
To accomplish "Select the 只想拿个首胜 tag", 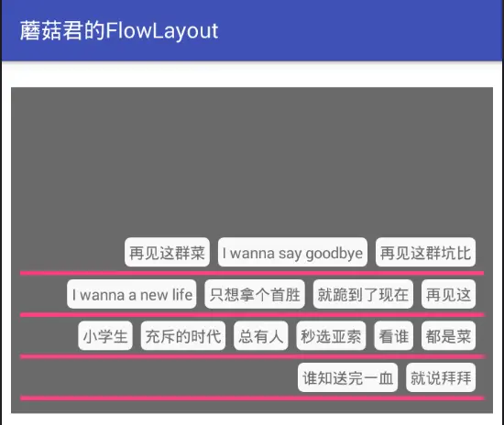I will pyautogui.click(x=255, y=294).
